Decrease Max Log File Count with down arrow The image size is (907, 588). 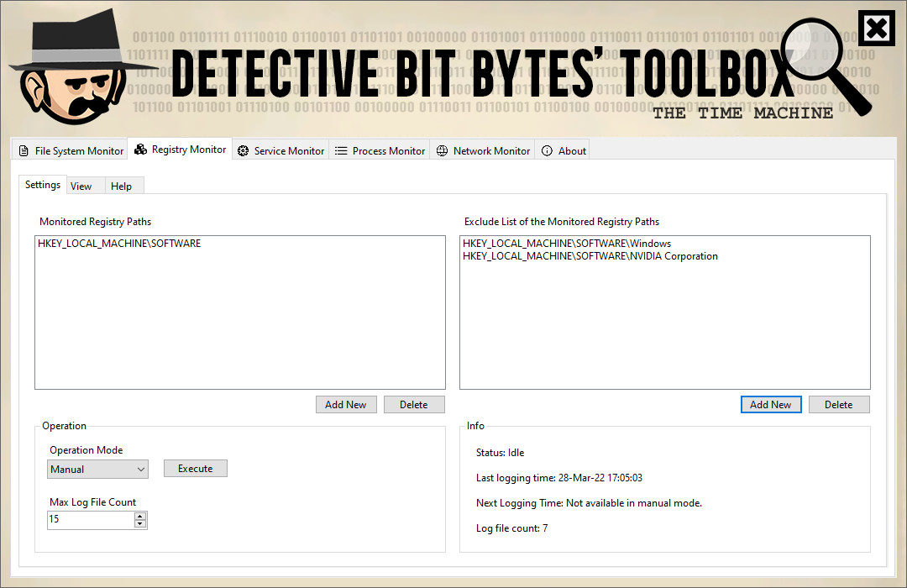[140, 524]
